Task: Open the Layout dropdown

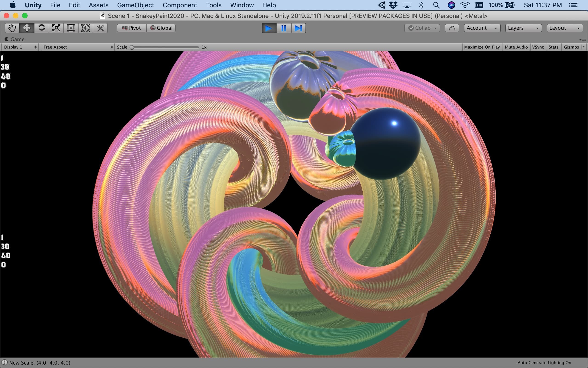Action: [x=565, y=28]
